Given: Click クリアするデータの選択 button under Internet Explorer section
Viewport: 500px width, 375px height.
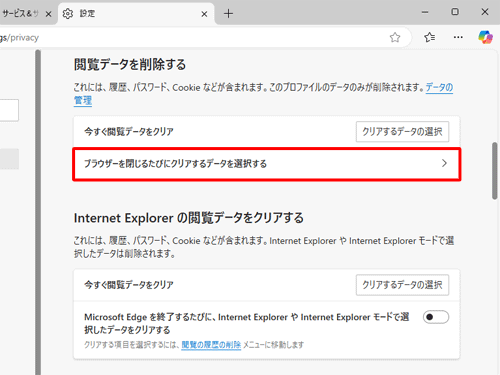Looking at the screenshot, I should pyautogui.click(x=402, y=285).
